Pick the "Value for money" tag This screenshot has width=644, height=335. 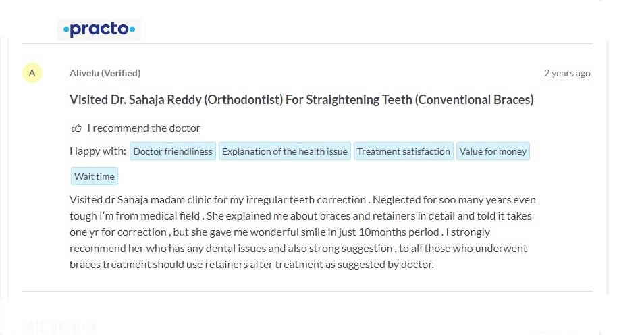tap(493, 151)
